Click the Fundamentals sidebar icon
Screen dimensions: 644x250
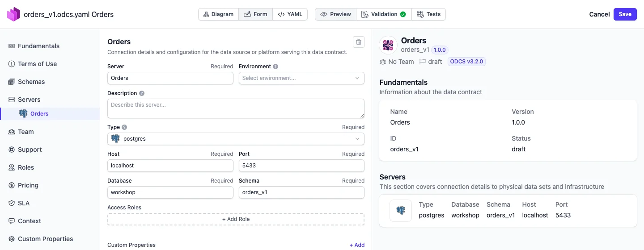tap(12, 46)
